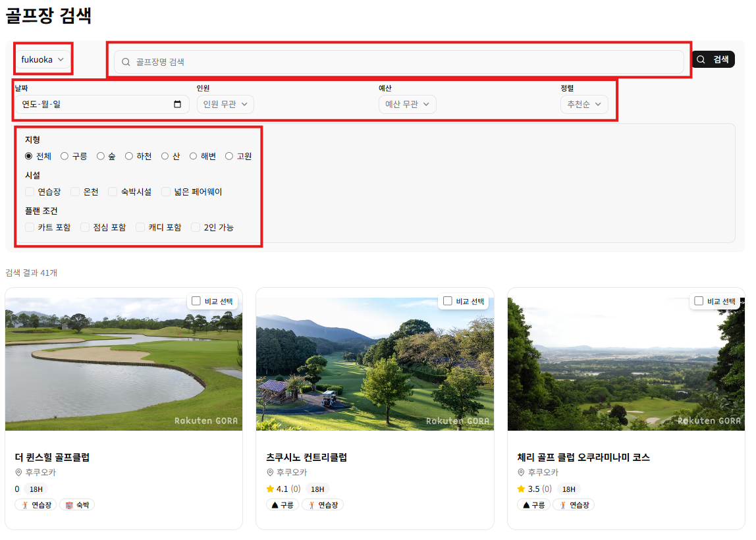Image resolution: width=756 pixels, height=540 pixels.
Task: Enable the 연습장 facility checkbox
Action: 30,192
